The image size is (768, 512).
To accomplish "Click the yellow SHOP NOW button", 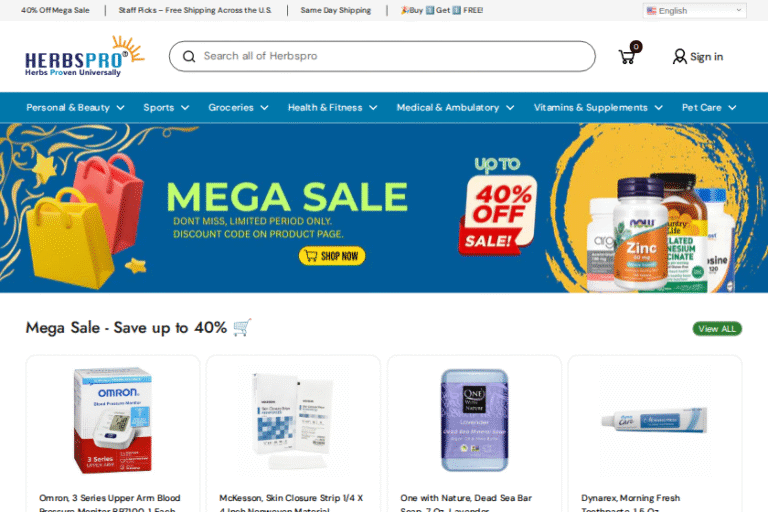I will (332, 256).
